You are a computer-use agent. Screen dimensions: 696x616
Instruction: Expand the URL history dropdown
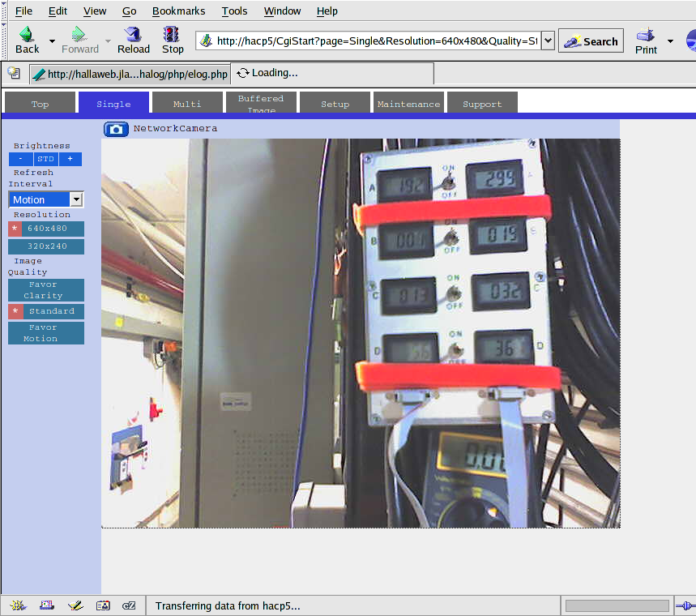click(x=549, y=41)
